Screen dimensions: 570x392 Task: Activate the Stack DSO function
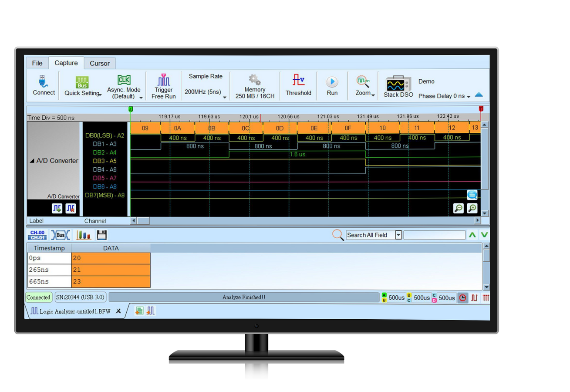[398, 86]
